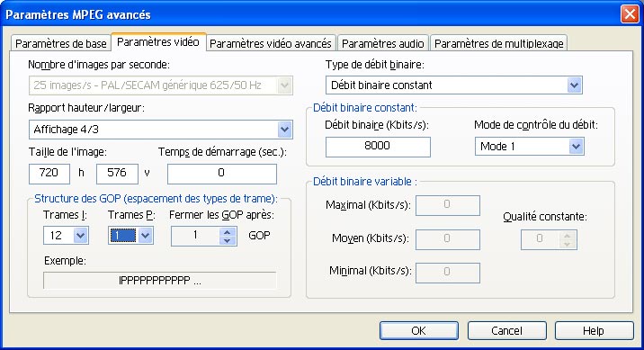Decrease Fermer les GOP après value
Viewport: 644px width, 350px height.
click(x=228, y=240)
